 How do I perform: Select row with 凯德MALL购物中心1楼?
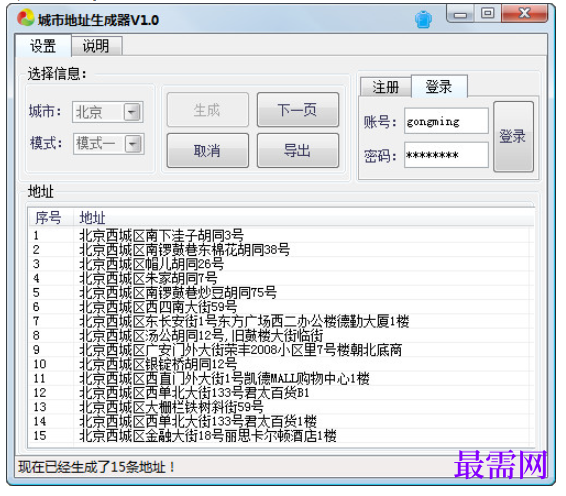281,379
